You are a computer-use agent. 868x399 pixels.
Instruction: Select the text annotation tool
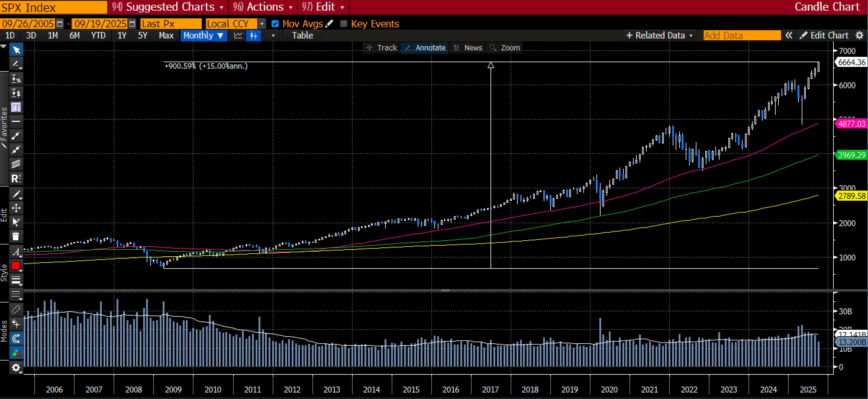(16, 107)
